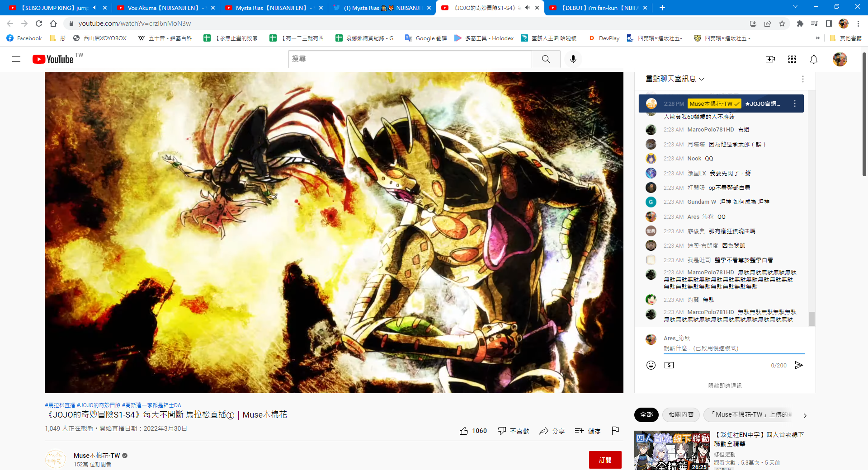Image resolution: width=868 pixels, height=470 pixels.
Task: Start voice search with microphone icon
Action: click(573, 59)
